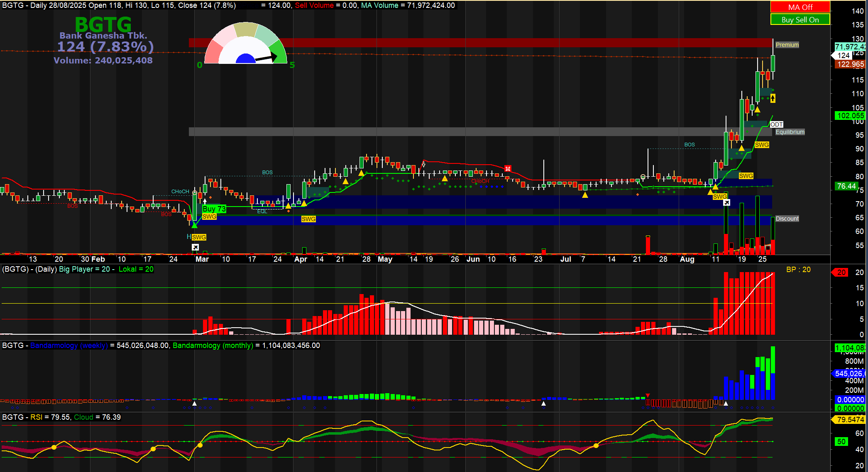The image size is (868, 472).
Task: Click the sentiment gauge meter icon
Action: click(x=246, y=43)
